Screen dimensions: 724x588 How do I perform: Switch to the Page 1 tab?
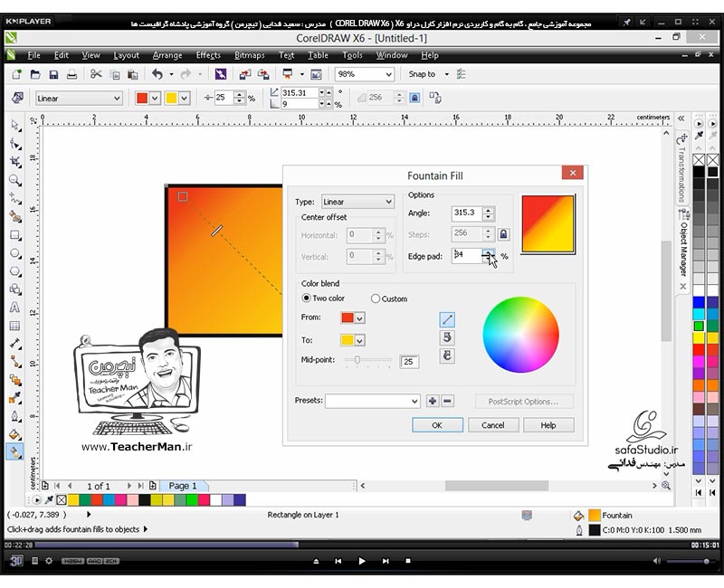pos(183,486)
